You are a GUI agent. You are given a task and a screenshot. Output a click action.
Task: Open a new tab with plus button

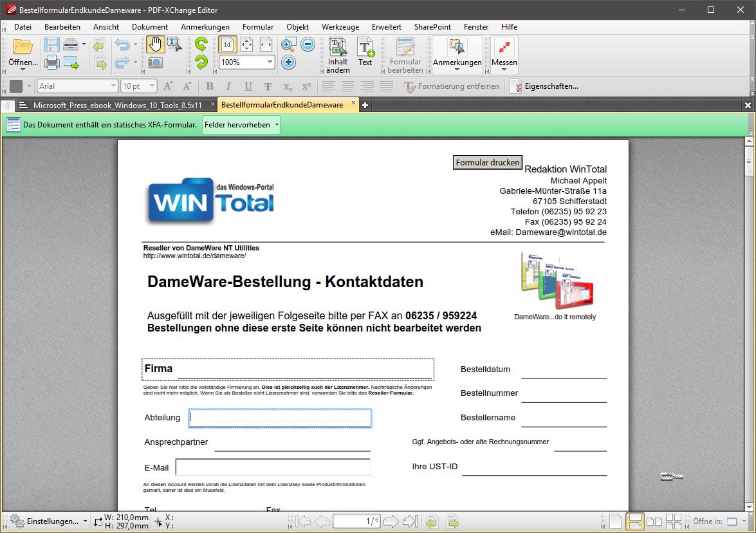tap(365, 105)
